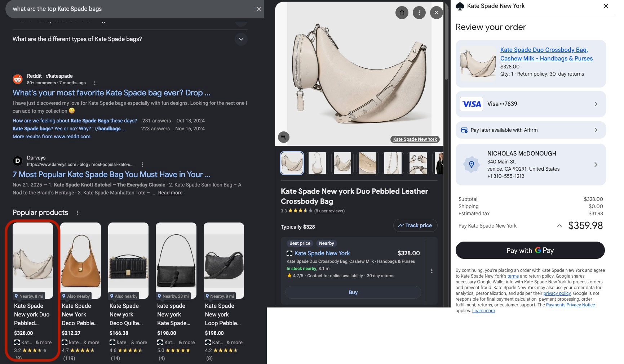
Task: Select fifth thumbnail showing strap
Action: [393, 163]
